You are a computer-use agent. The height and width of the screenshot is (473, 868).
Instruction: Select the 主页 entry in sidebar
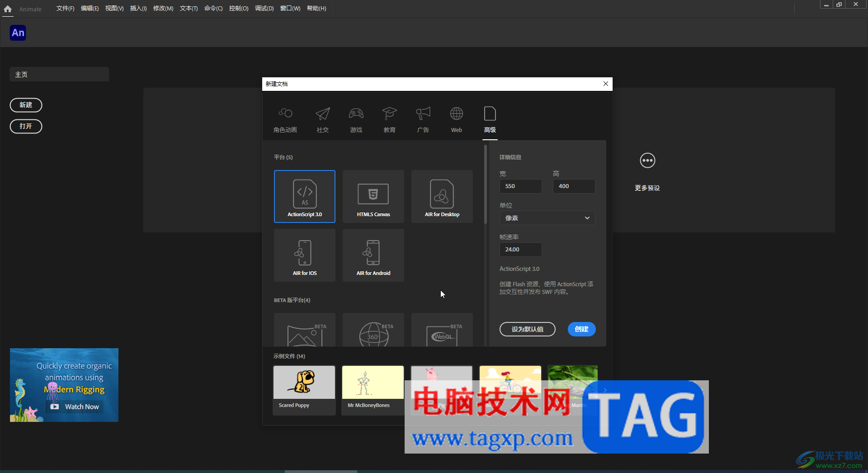(x=59, y=74)
